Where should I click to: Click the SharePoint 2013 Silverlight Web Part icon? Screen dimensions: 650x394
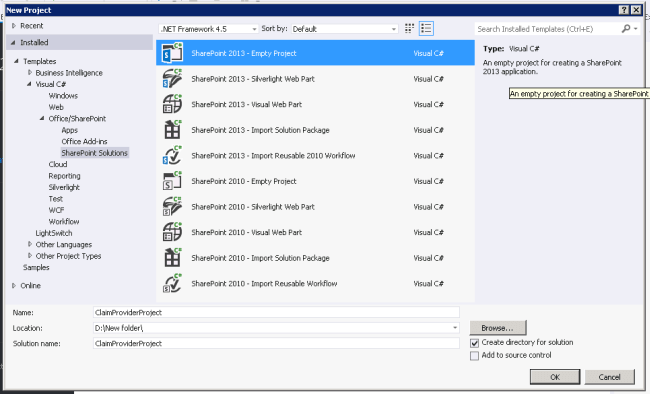(x=172, y=78)
